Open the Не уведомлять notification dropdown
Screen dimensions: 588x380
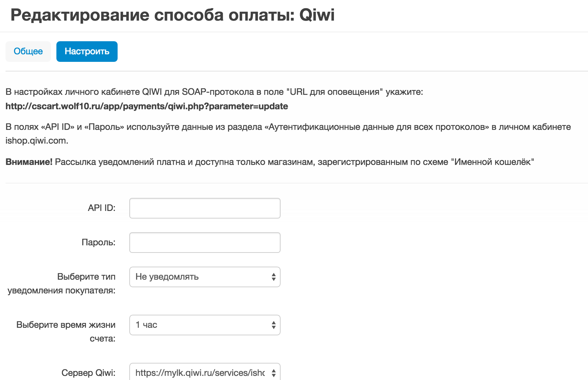[199, 277]
